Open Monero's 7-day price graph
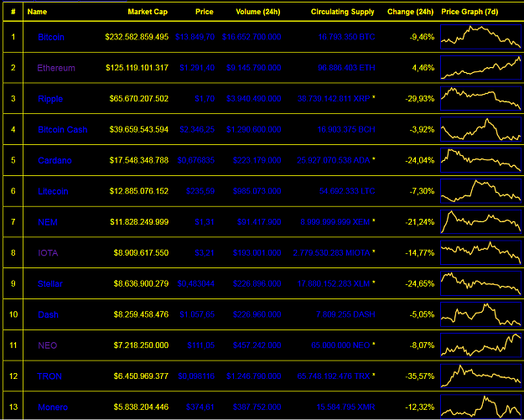The height and width of the screenshot is (420, 524). 481,407
